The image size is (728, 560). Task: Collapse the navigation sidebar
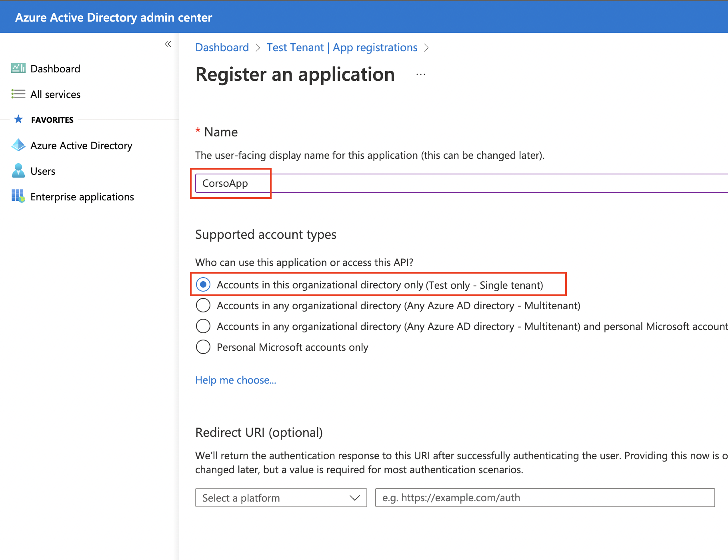[168, 44]
